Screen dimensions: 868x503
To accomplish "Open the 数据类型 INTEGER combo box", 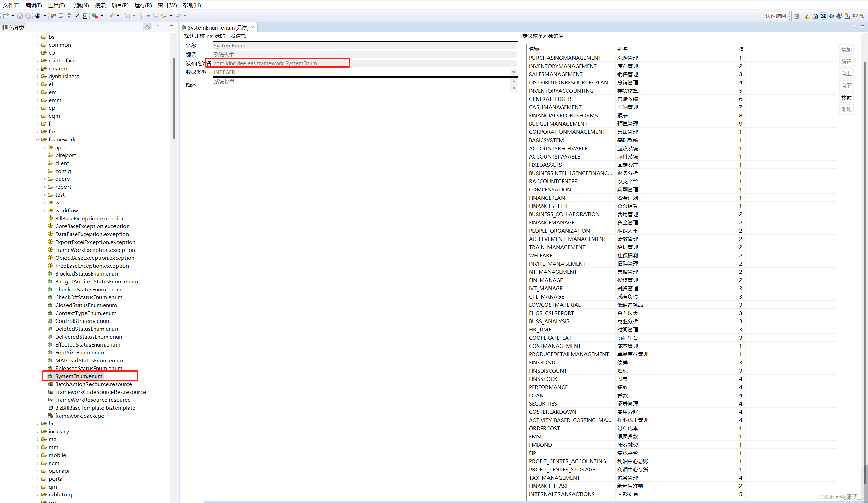I will 365,72.
